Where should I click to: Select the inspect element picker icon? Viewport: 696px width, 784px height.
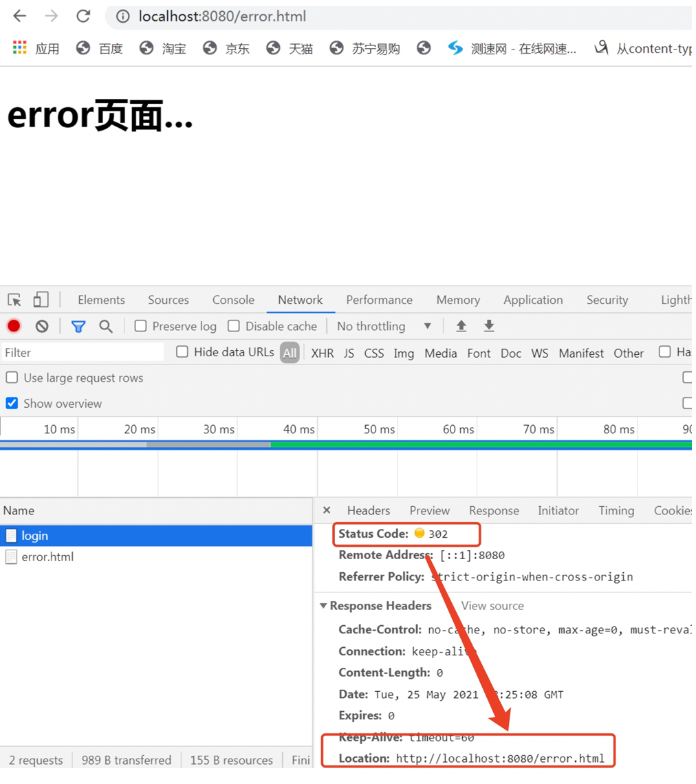coord(14,300)
